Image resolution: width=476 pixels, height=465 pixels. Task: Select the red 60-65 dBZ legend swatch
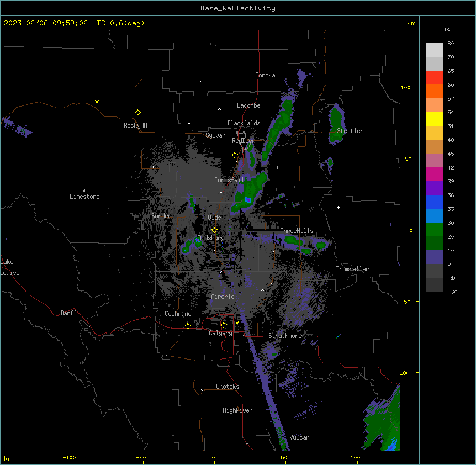434,77
